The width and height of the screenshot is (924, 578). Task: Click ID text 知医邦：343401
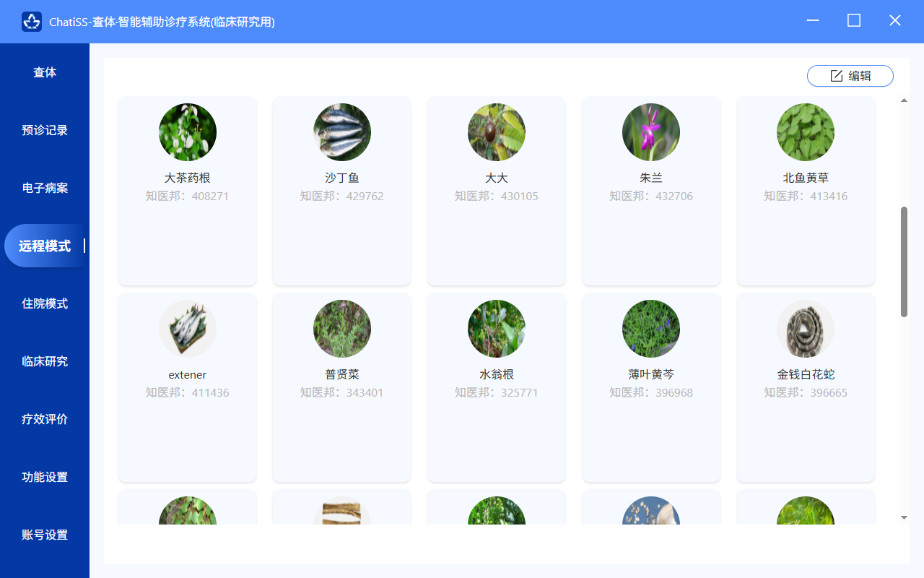[x=342, y=392]
